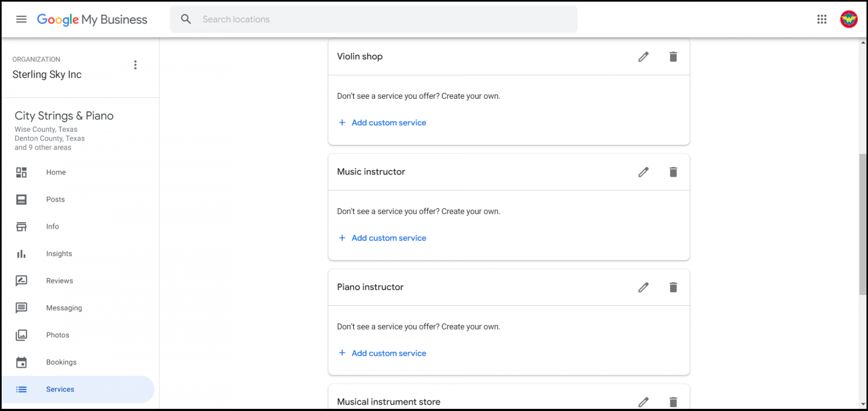The height and width of the screenshot is (411, 868).
Task: Open the account profile avatar
Action: (848, 20)
